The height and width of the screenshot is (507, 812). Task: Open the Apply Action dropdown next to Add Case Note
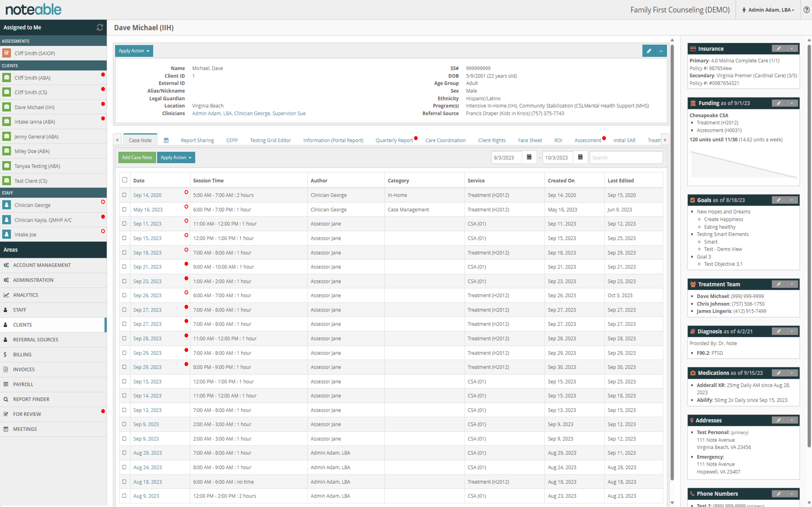tap(176, 157)
